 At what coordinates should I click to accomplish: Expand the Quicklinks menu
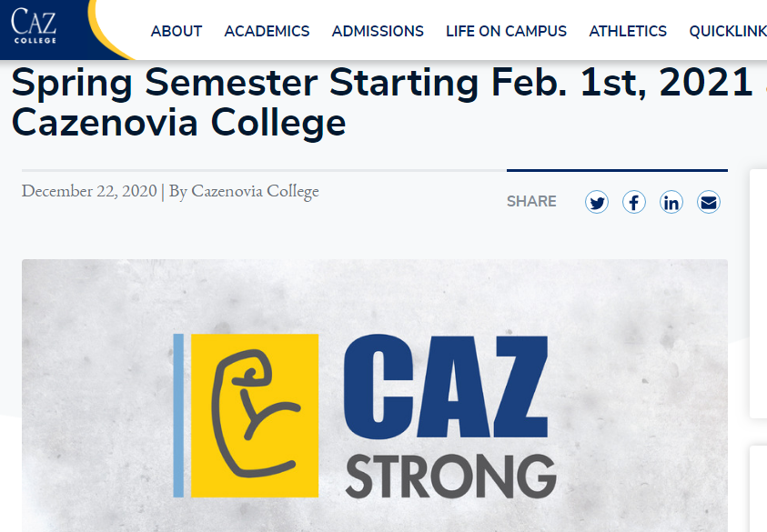[728, 31]
